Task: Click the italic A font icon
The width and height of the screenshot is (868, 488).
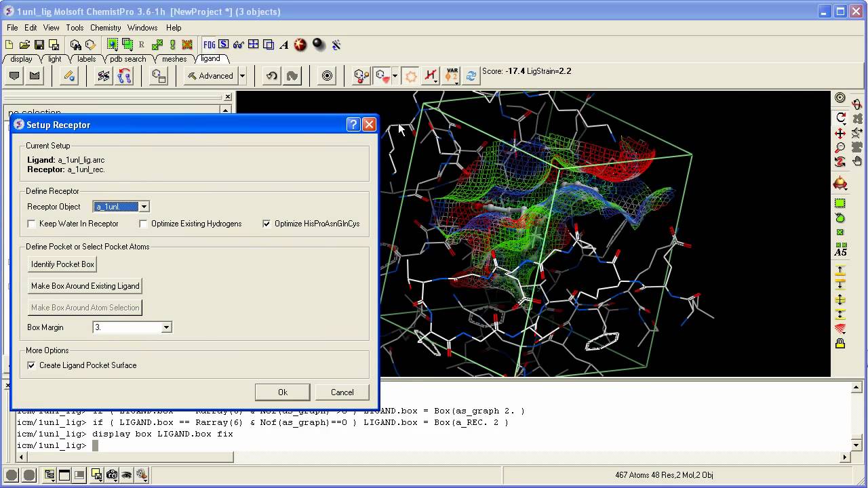Action: pyautogui.click(x=284, y=45)
